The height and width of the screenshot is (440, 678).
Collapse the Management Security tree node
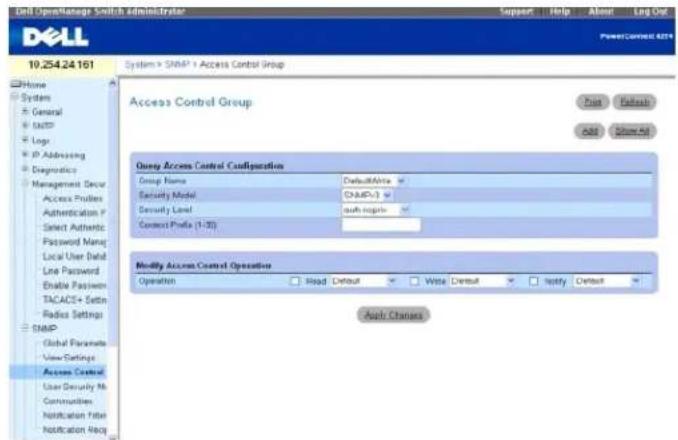click(x=26, y=184)
